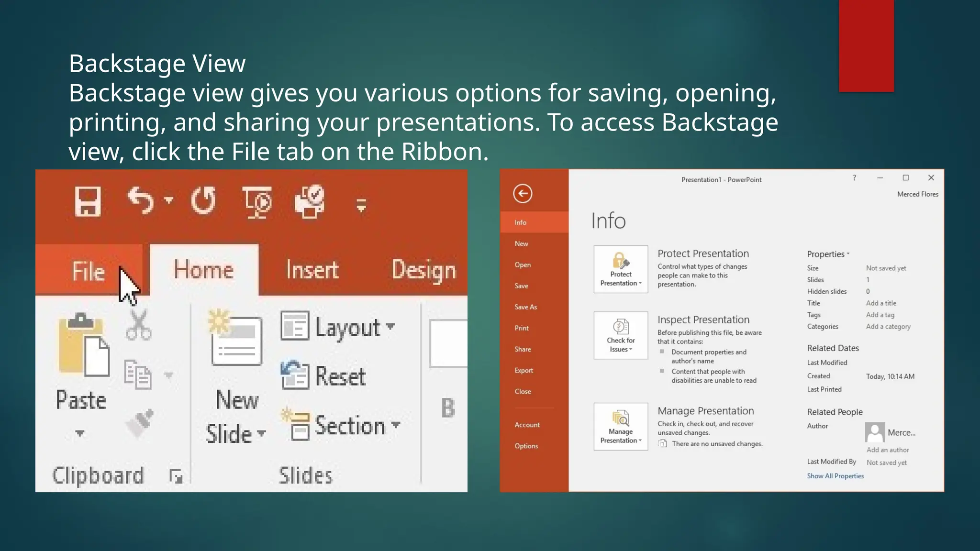Viewport: 980px width, 551px height.
Task: Click the author avatar picture
Action: (x=875, y=432)
